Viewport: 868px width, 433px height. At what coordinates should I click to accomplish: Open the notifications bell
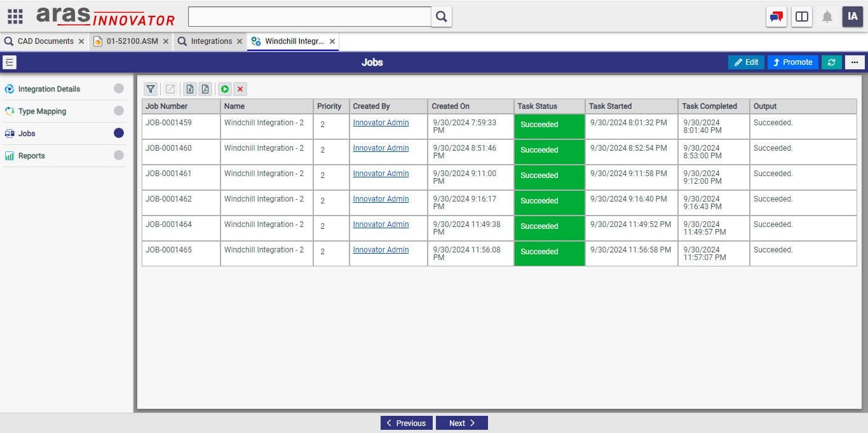[827, 17]
